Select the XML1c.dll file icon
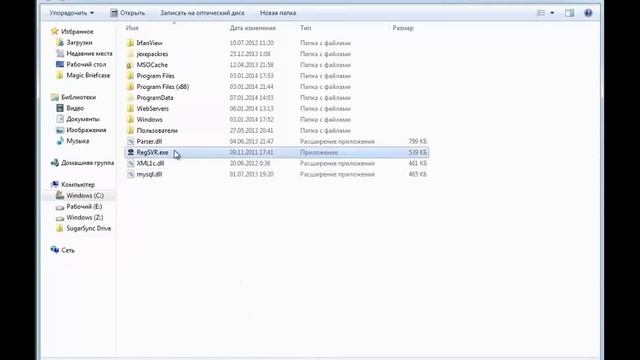Viewport: 640px width, 360px height. click(130, 163)
